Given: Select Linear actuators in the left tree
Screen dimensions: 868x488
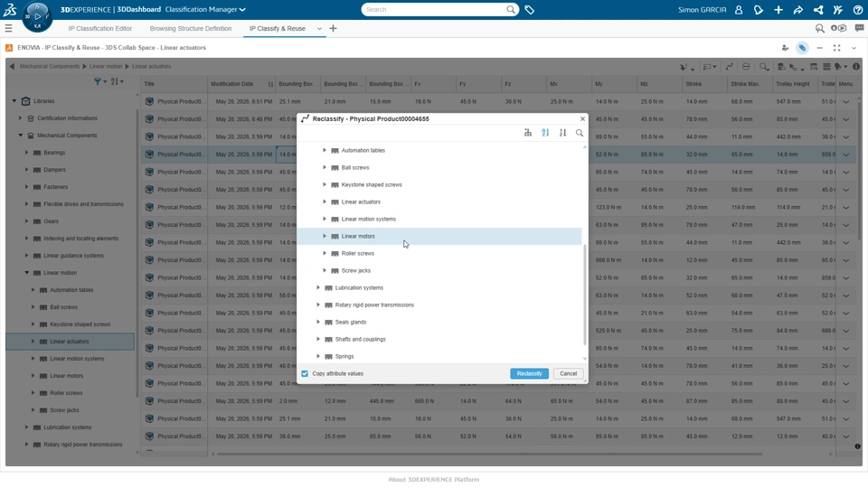Looking at the screenshot, I should pyautogui.click(x=70, y=342).
